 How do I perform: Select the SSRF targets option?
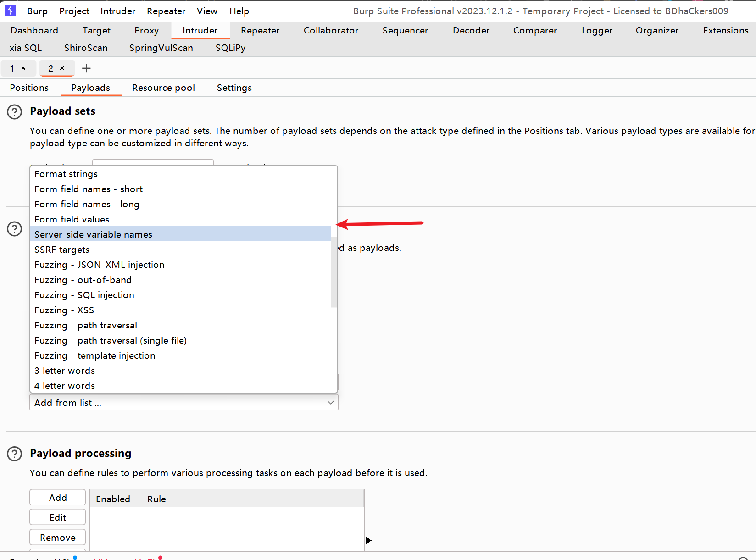tap(62, 250)
